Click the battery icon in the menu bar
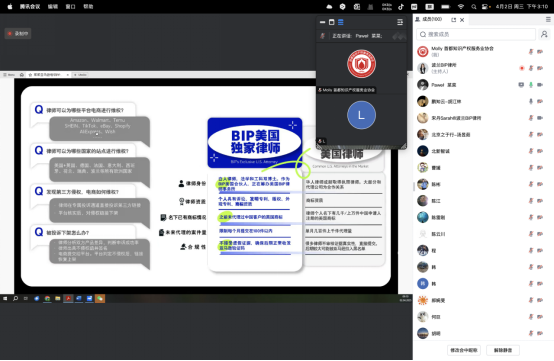This screenshot has height=361, width=554. coord(446,6)
